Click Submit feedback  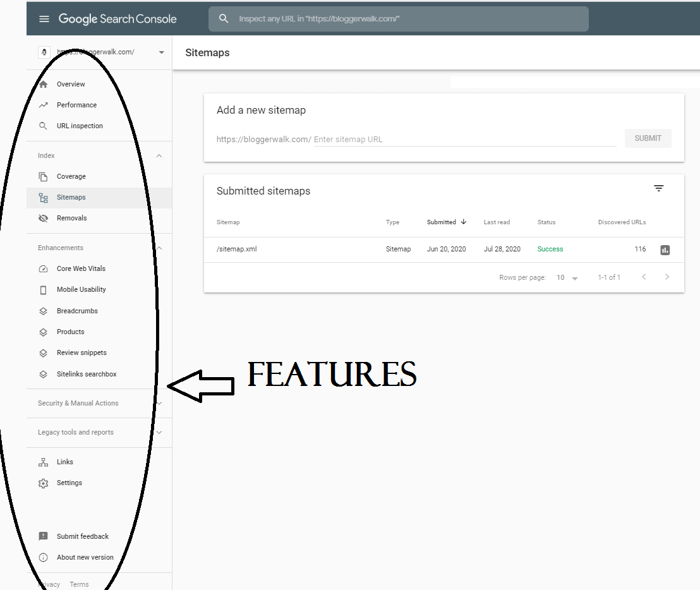[x=83, y=536]
